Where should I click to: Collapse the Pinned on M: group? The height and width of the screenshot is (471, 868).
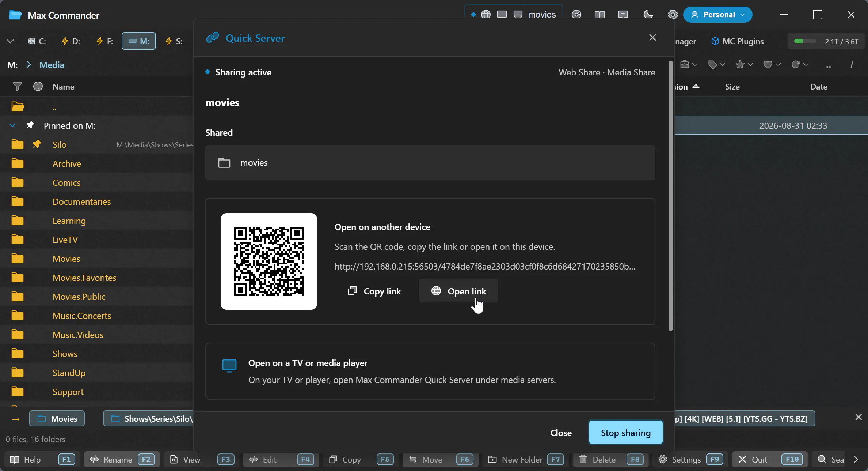pos(12,125)
